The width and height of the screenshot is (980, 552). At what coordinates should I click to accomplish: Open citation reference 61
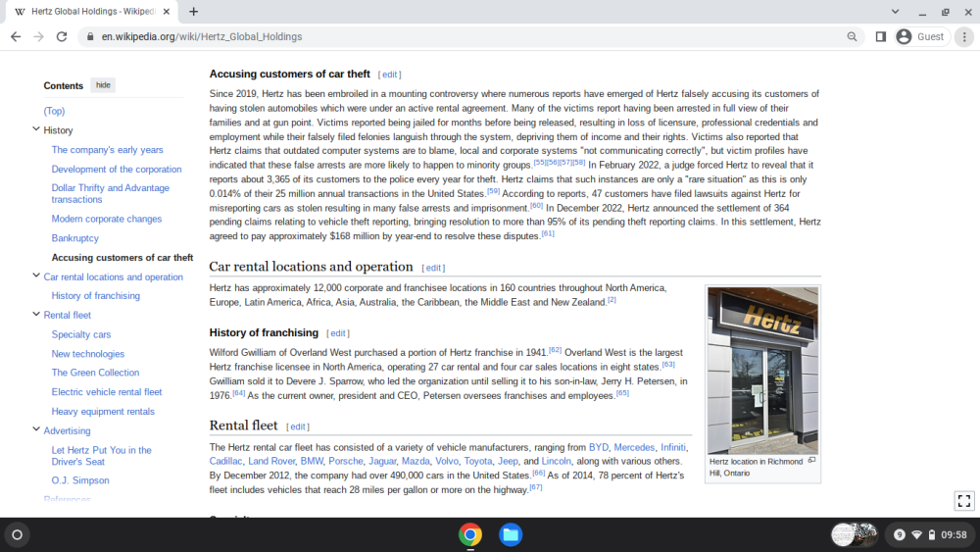(x=548, y=233)
